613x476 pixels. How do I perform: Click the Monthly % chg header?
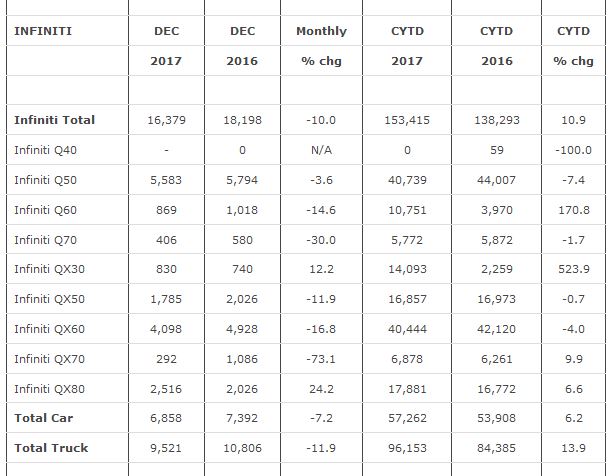pyautogui.click(x=321, y=46)
